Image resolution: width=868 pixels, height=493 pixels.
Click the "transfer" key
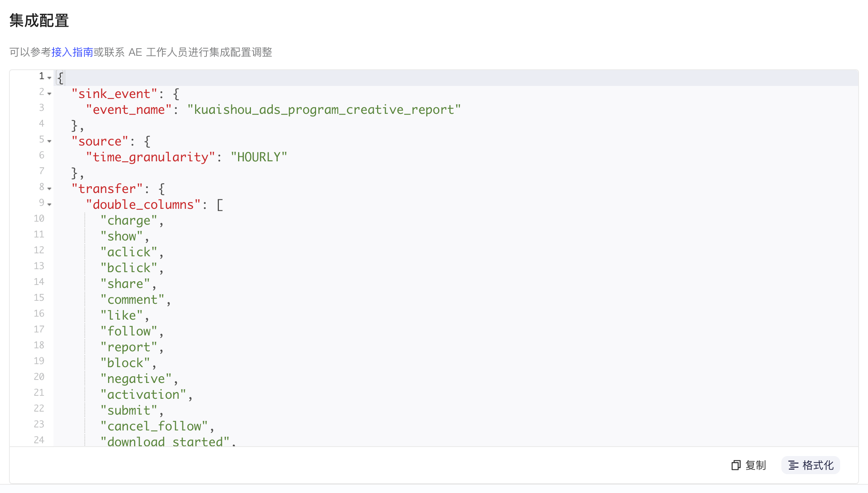[x=107, y=189]
